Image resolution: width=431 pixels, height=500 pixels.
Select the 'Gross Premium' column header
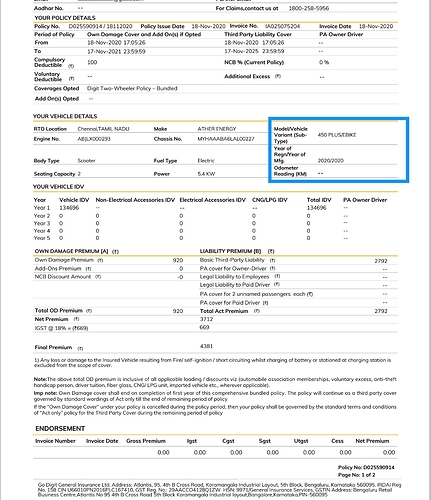pyautogui.click(x=146, y=441)
